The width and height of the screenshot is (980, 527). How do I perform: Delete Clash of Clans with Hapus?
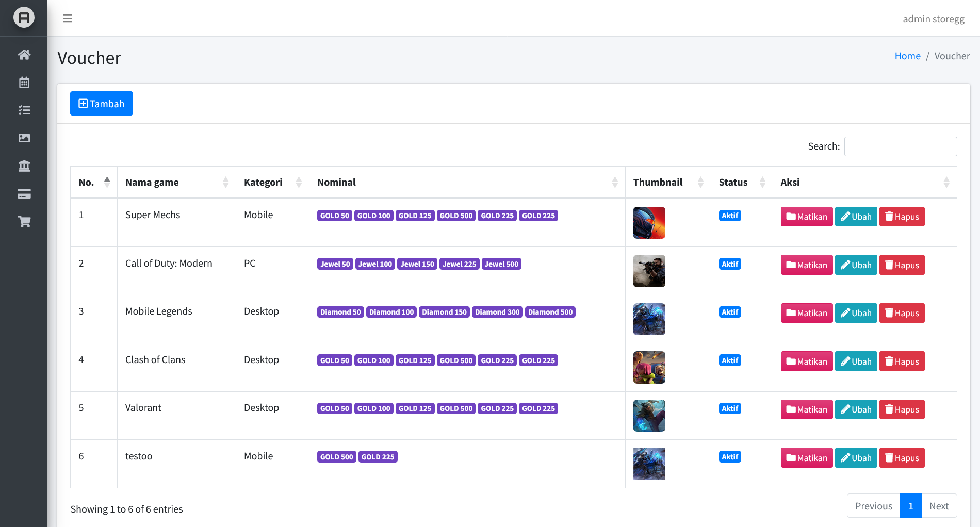click(902, 361)
